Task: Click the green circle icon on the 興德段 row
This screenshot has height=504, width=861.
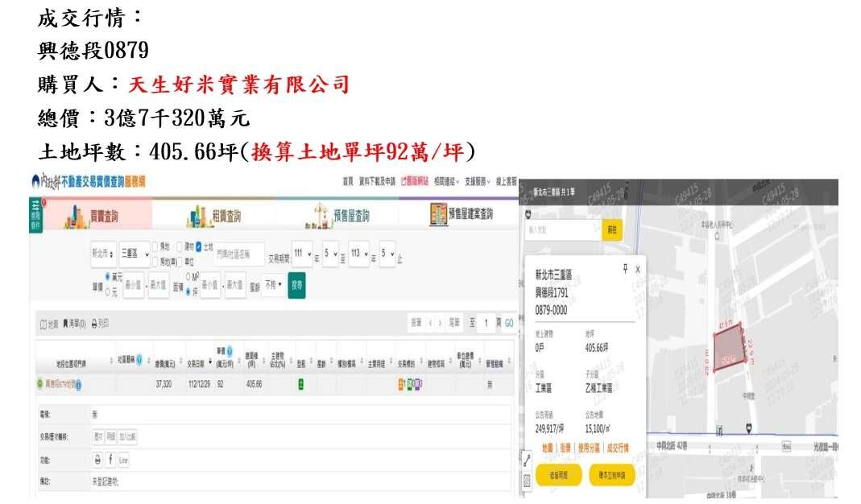Action: click(x=39, y=384)
